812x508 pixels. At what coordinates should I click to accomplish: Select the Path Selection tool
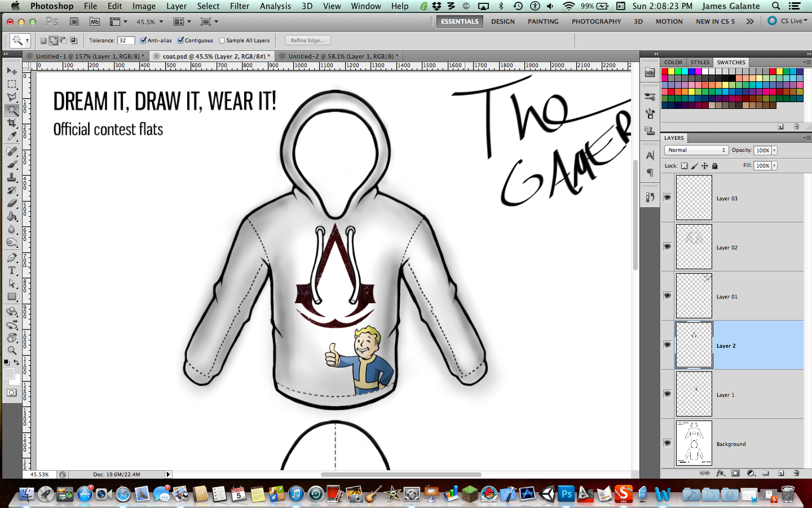[x=12, y=283]
